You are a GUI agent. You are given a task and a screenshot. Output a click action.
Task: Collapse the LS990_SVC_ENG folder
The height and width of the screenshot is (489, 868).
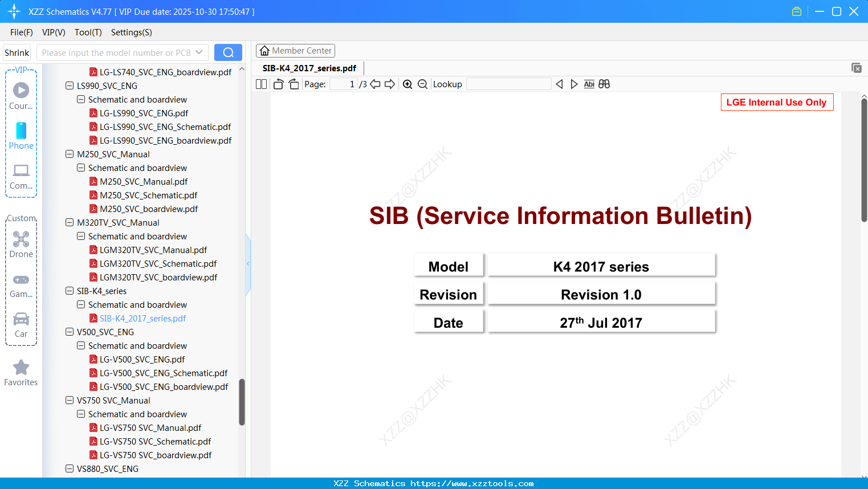[70, 86]
